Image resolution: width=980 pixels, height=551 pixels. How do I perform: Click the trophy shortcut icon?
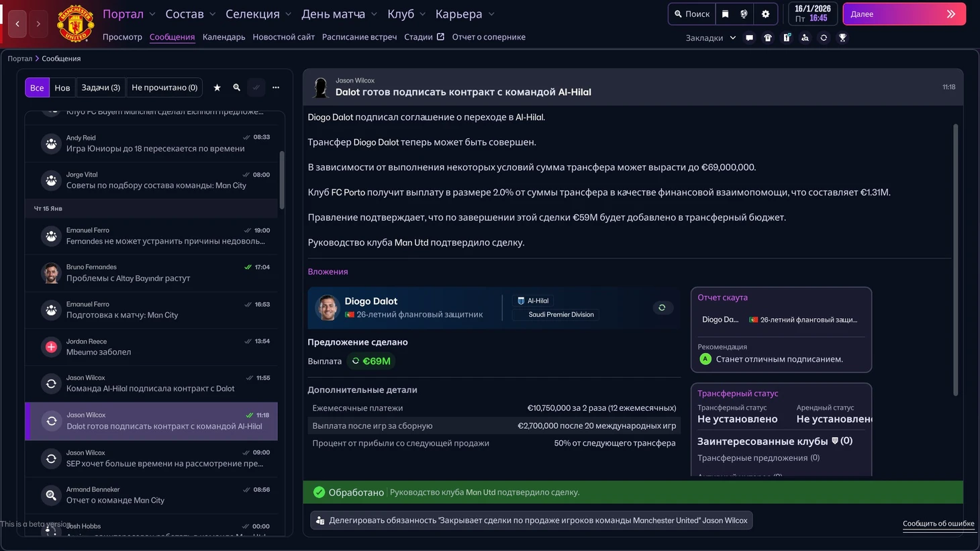842,38
